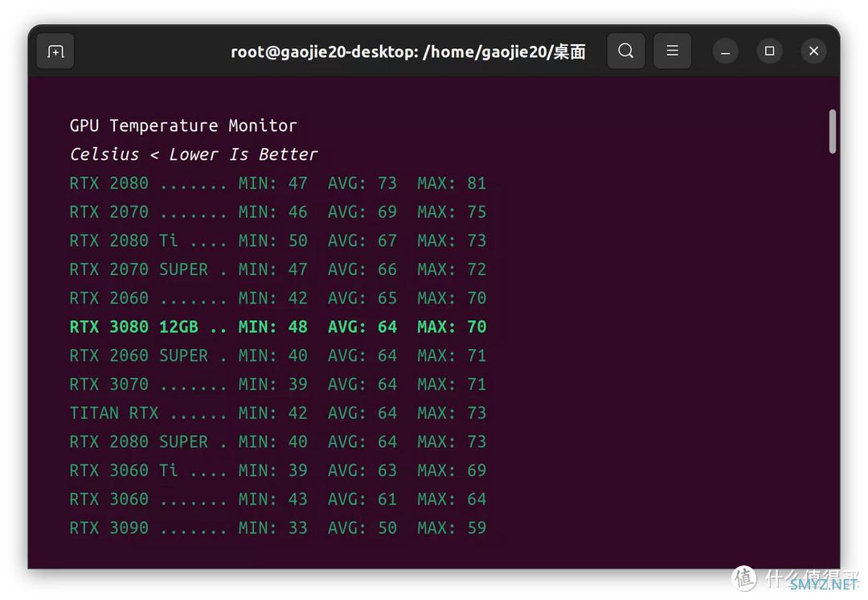Image resolution: width=868 pixels, height=600 pixels.
Task: Click 'AVG: 63' for RTX 3060 Ti
Action: click(362, 471)
